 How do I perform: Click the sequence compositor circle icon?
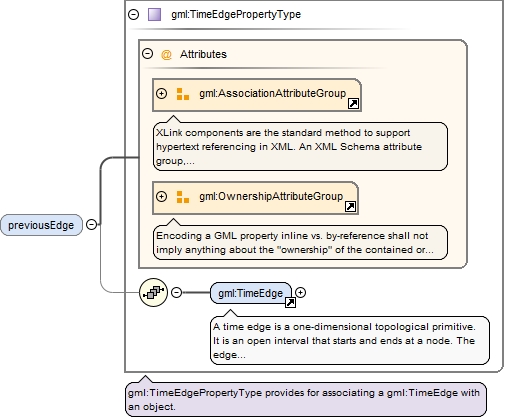click(x=153, y=293)
